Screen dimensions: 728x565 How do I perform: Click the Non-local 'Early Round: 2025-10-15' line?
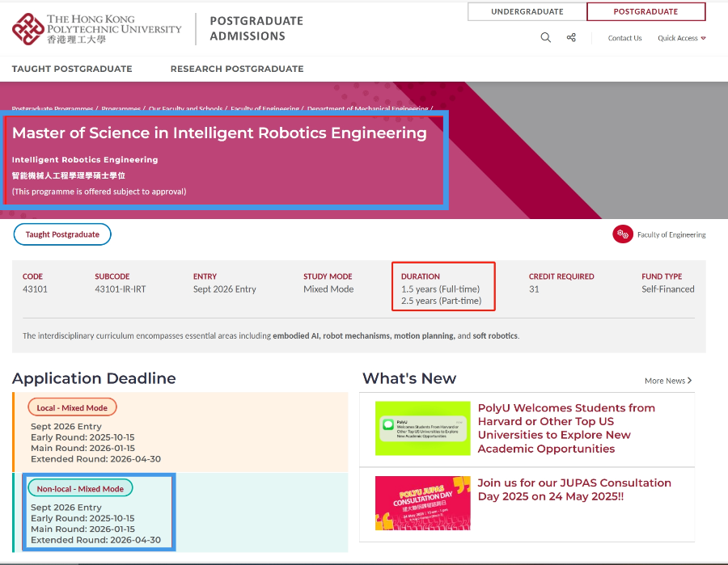coord(83,518)
